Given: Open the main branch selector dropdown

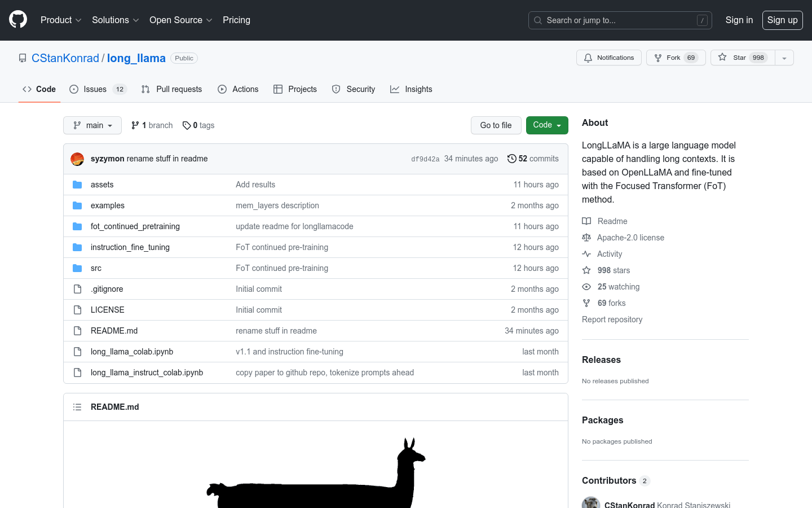Looking at the screenshot, I should tap(92, 125).
